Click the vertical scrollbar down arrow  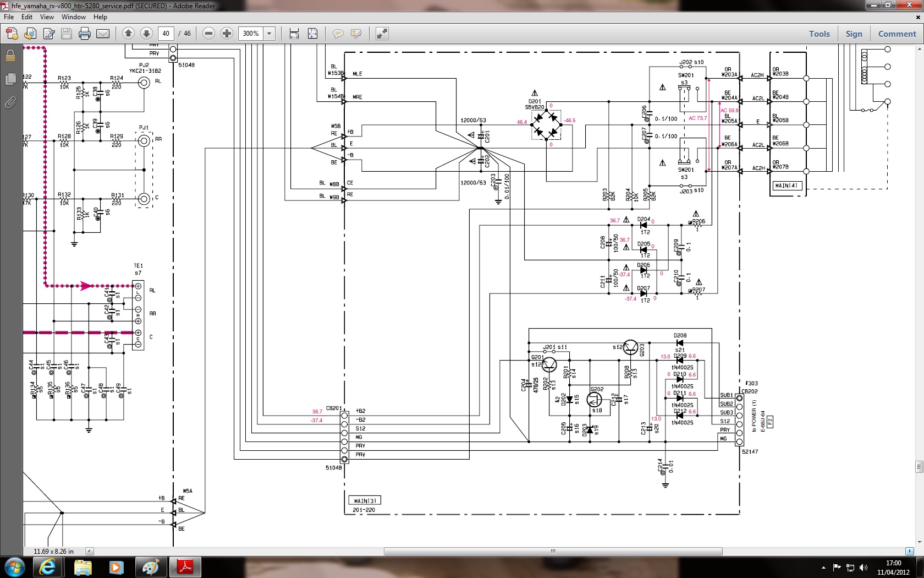point(919,542)
